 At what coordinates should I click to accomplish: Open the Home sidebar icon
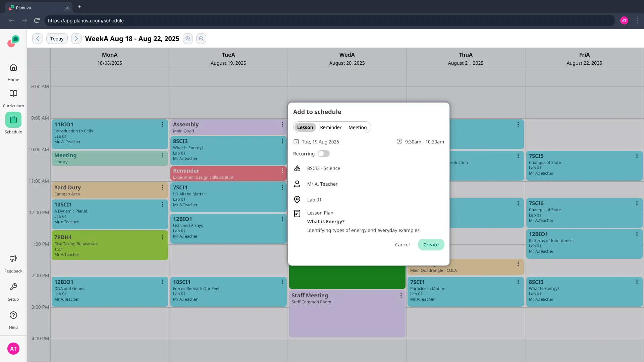[x=13, y=68]
